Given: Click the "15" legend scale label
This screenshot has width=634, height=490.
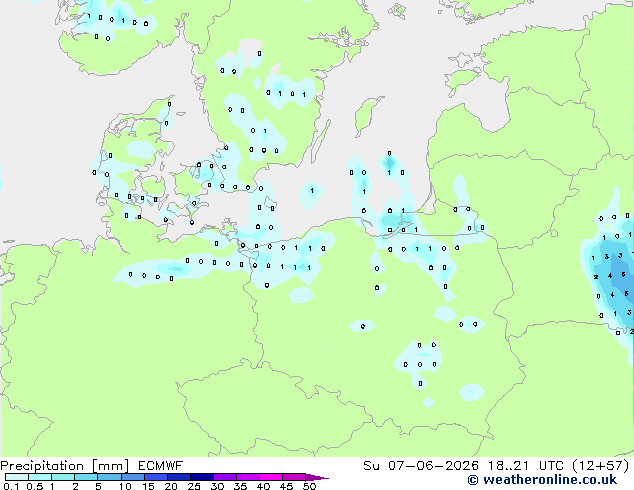Looking at the screenshot, I should (148, 486).
